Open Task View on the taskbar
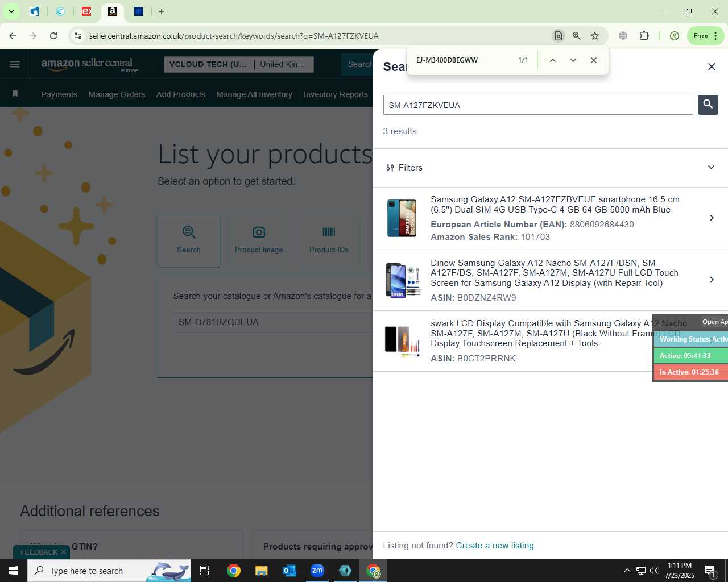This screenshot has width=728, height=582. tap(205, 571)
